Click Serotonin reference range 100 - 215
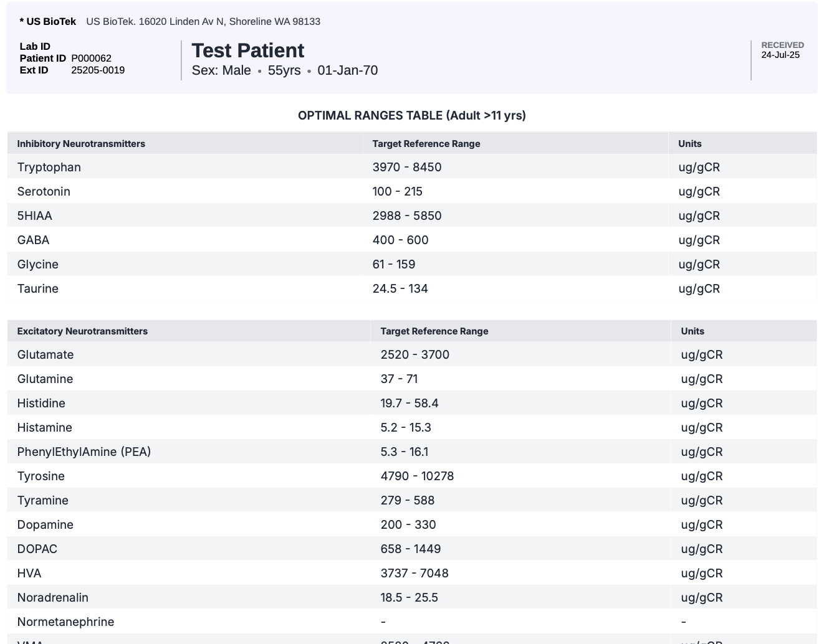This screenshot has height=644, width=824. click(x=397, y=192)
